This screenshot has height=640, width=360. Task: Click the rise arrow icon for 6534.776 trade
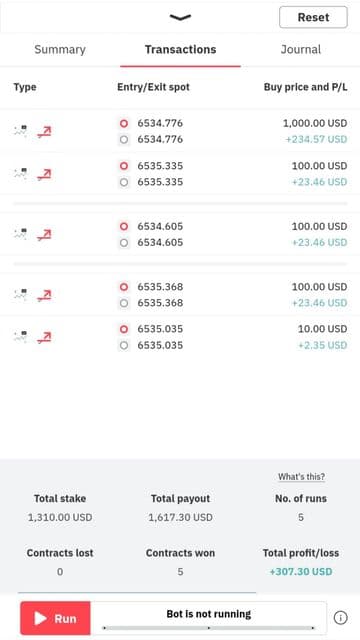pos(44,132)
